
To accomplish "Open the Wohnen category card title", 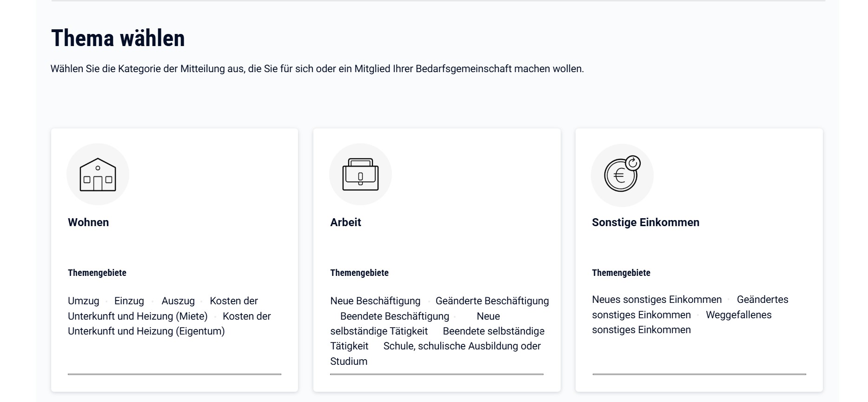I will pyautogui.click(x=88, y=222).
